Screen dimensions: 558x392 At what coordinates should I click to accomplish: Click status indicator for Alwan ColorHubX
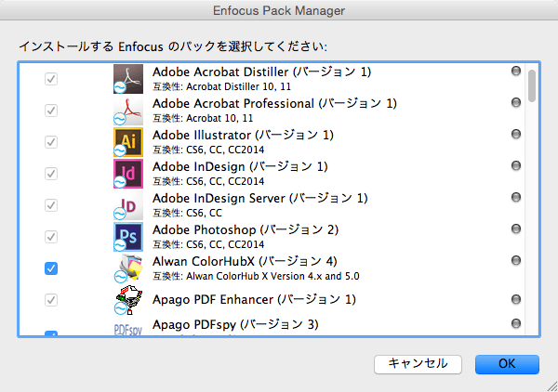pyautogui.click(x=516, y=261)
